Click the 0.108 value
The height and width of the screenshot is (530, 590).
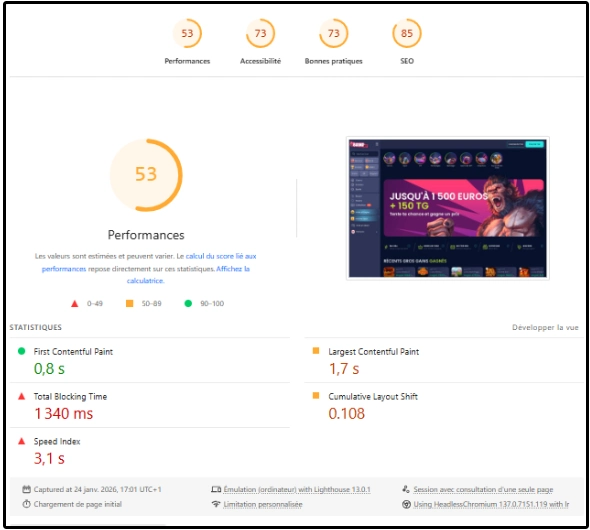pyautogui.click(x=347, y=414)
